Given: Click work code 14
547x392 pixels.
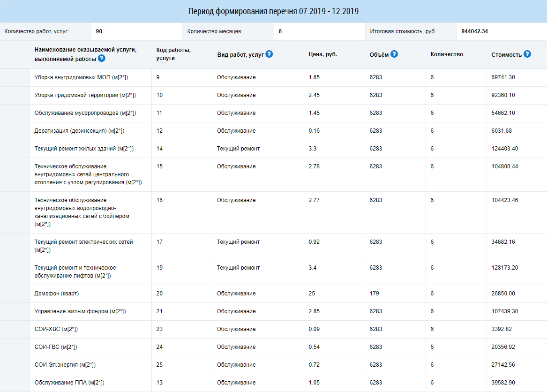Looking at the screenshot, I should tap(159, 149).
